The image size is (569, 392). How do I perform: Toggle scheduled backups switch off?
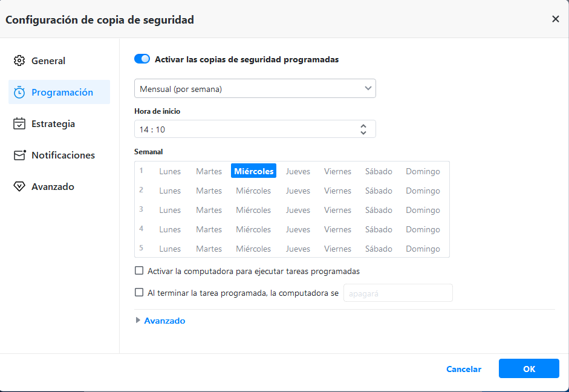[x=142, y=59]
